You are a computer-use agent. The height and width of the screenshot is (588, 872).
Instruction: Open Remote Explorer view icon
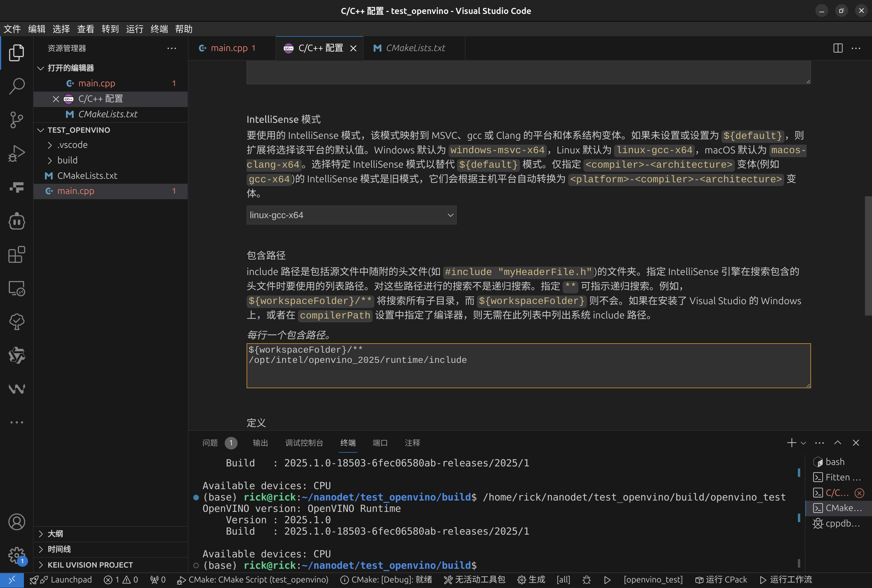17,288
